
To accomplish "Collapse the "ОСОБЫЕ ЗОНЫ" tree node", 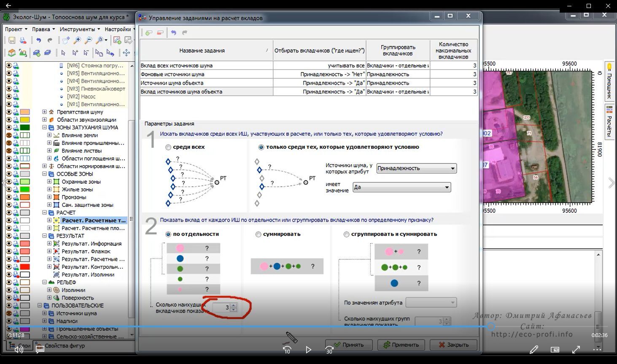I will click(x=44, y=174).
